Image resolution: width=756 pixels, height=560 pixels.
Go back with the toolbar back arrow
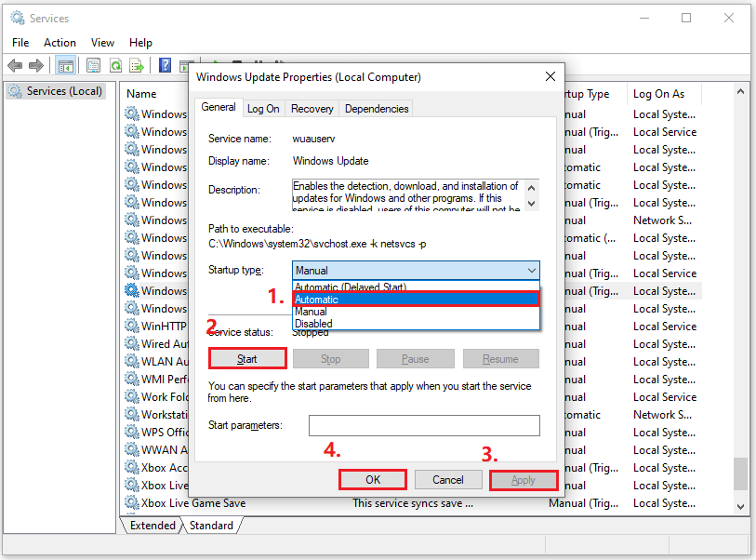coord(15,65)
